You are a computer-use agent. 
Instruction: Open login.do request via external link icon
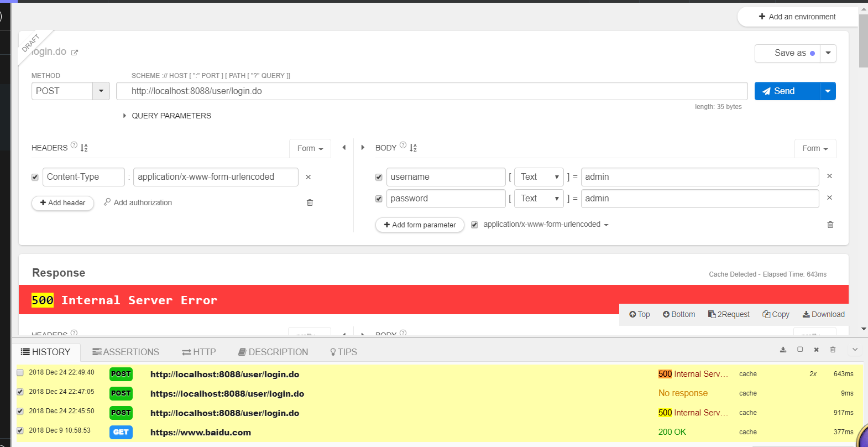[x=75, y=53]
